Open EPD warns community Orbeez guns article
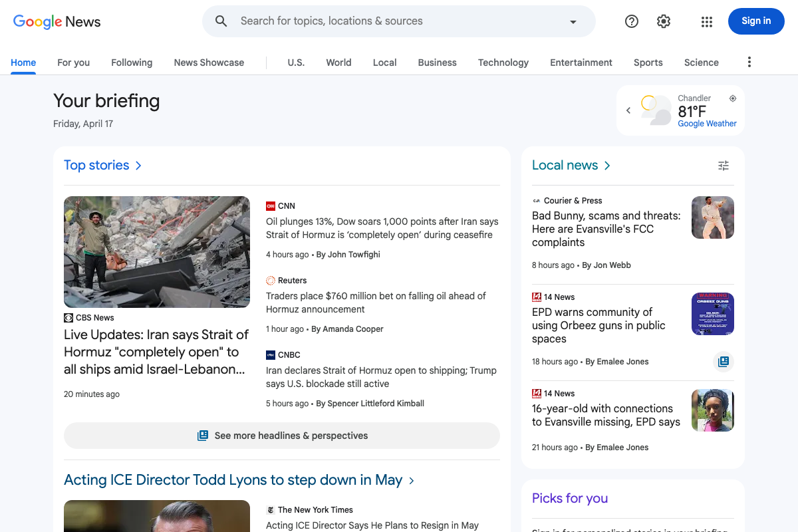 point(598,325)
